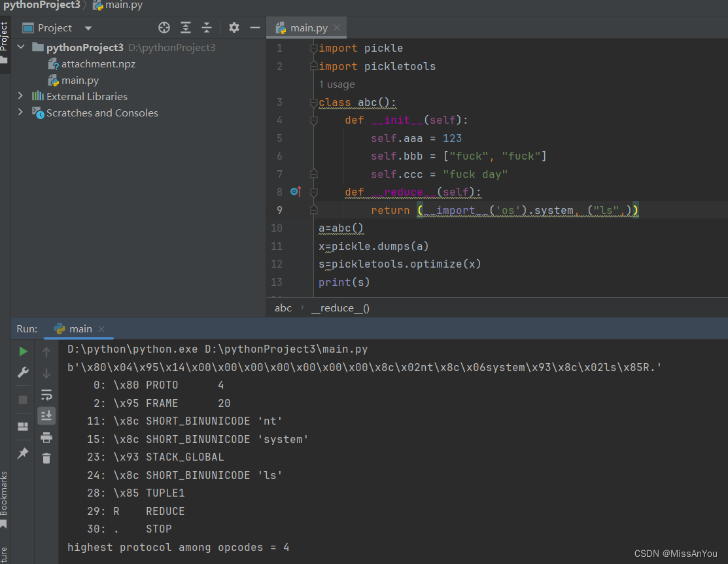Expand the External Libraries node

pos(19,96)
